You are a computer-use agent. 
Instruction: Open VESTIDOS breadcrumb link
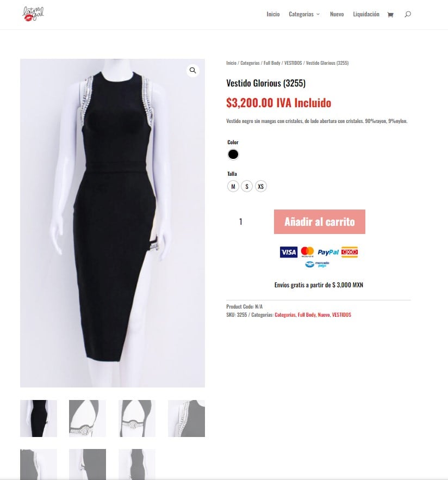pyautogui.click(x=293, y=63)
